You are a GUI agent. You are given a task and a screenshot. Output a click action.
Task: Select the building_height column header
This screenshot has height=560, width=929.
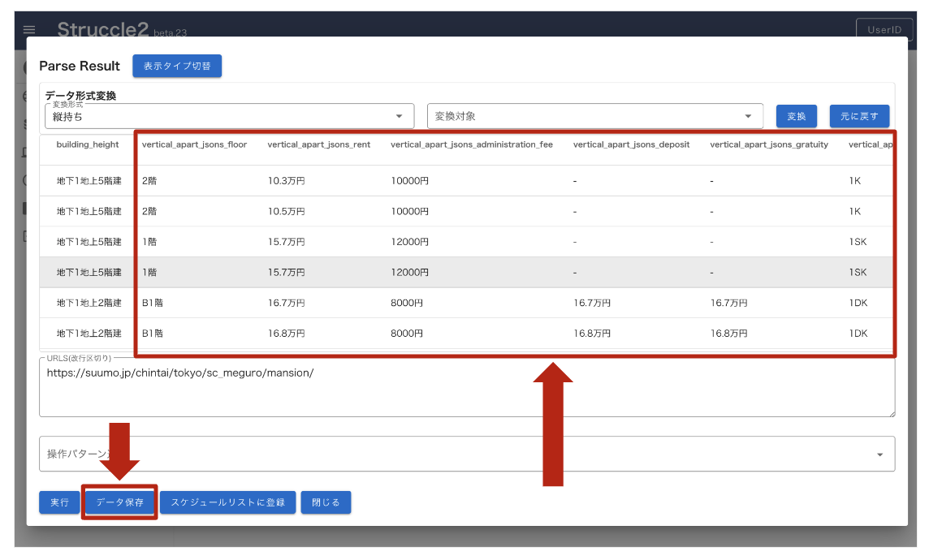click(x=88, y=144)
